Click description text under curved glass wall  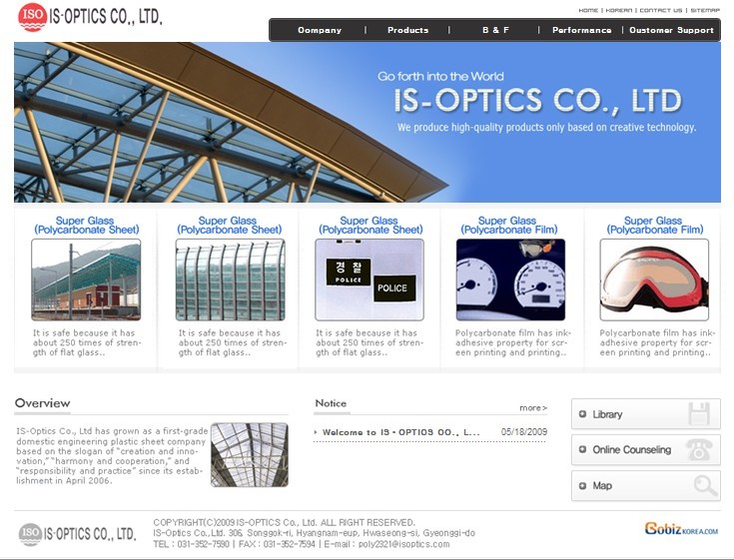232,342
